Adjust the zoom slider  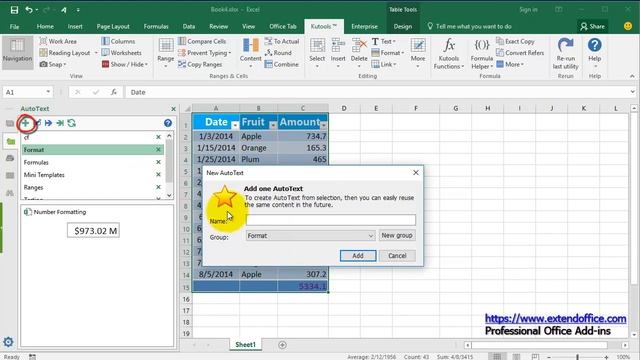coord(578,357)
